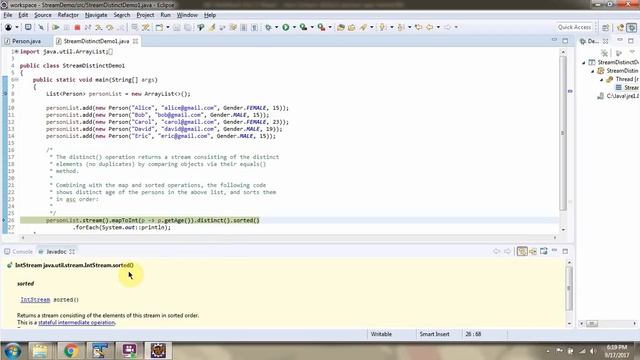Image resolution: width=640 pixels, height=360 pixels.
Task: Select the Javadoc tab
Action: click(56, 251)
